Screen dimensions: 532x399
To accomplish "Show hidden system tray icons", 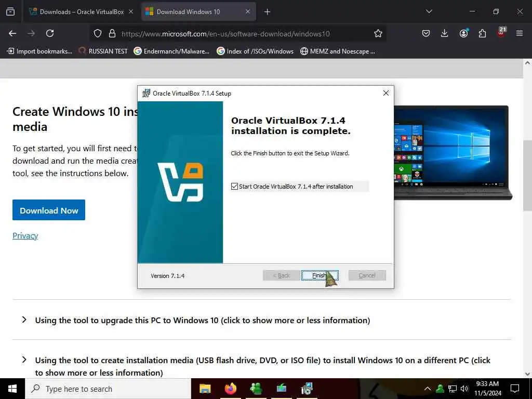I will [428, 389].
